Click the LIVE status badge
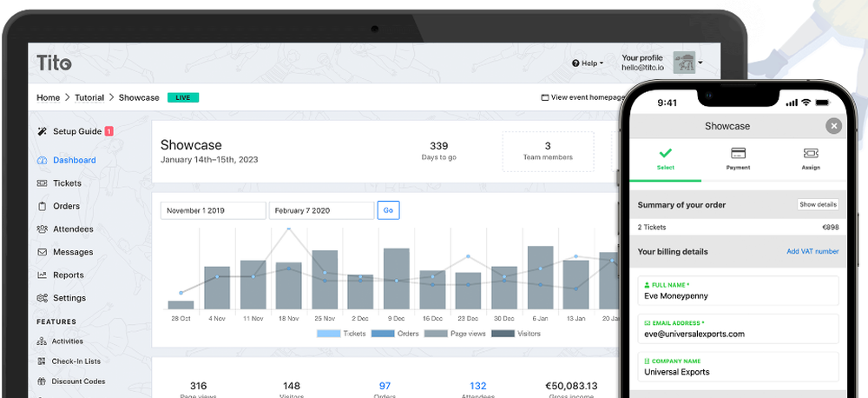 tap(182, 97)
